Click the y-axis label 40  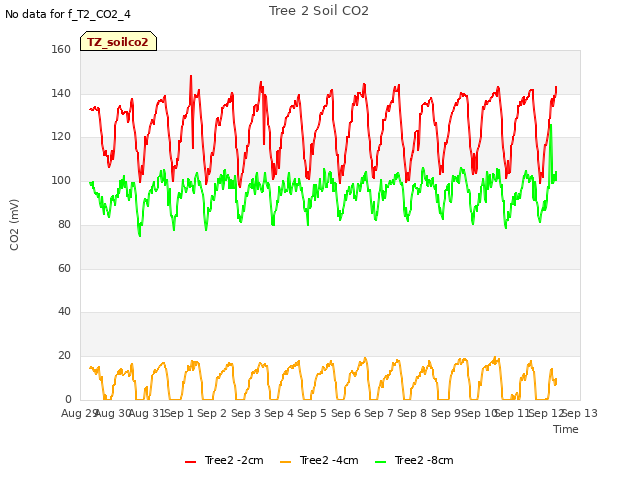(64, 312)
